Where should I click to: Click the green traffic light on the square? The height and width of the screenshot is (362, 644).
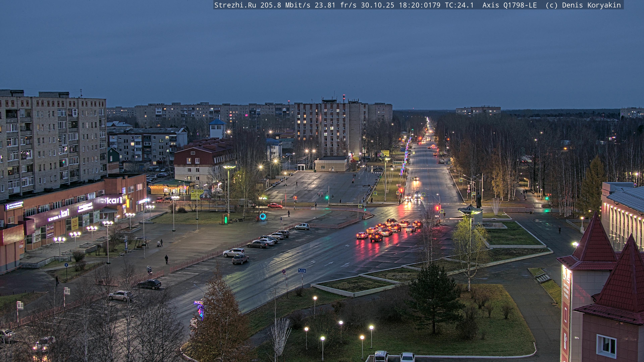(327, 197)
